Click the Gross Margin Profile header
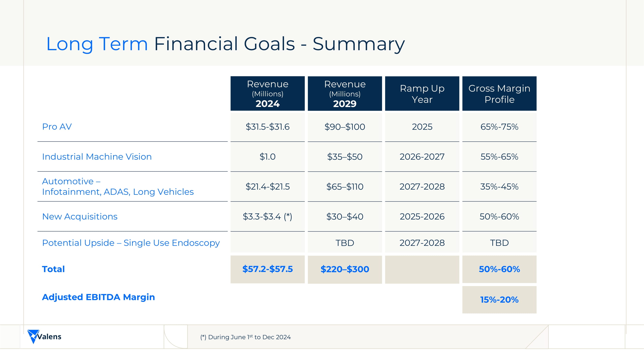Screen dimensions: 644x362 [x=499, y=93]
